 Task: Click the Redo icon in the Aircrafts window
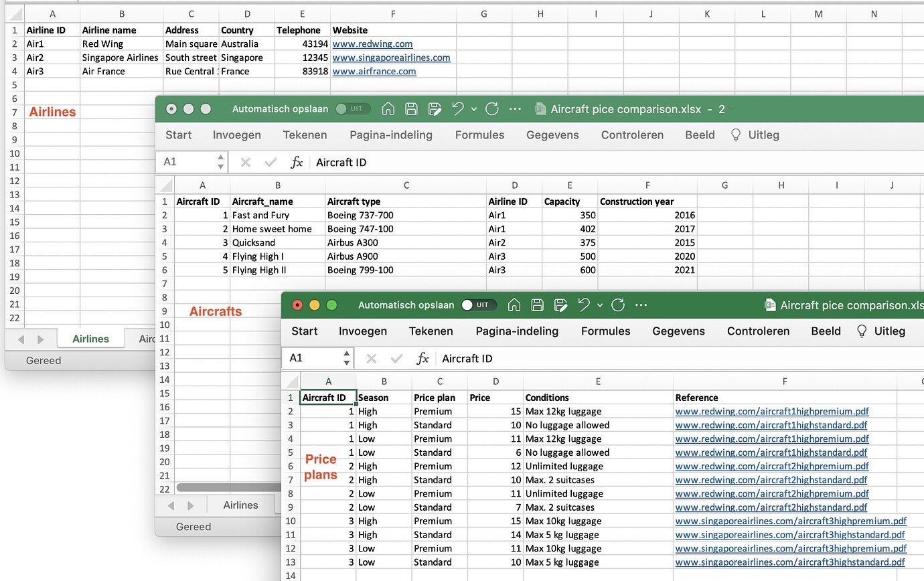tap(492, 109)
